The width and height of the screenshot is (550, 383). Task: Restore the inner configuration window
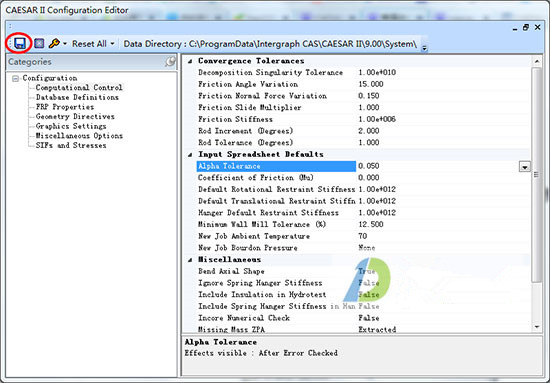pos(525,27)
